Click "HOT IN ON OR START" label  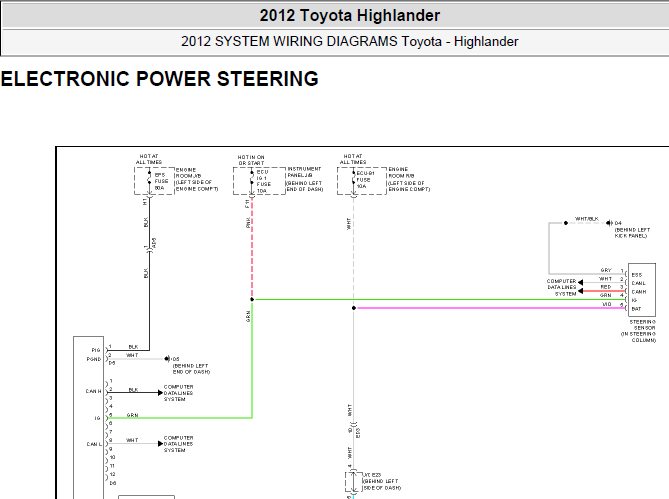(251, 160)
